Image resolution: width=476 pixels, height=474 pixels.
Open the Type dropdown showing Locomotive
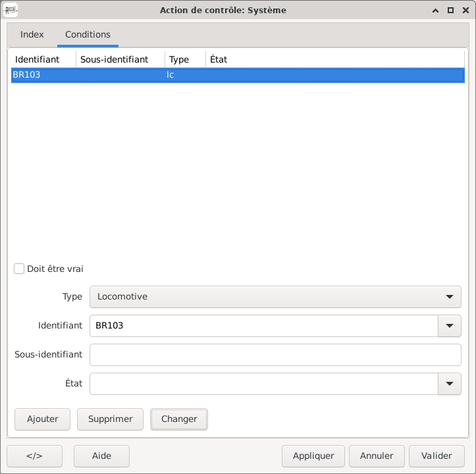point(275,297)
